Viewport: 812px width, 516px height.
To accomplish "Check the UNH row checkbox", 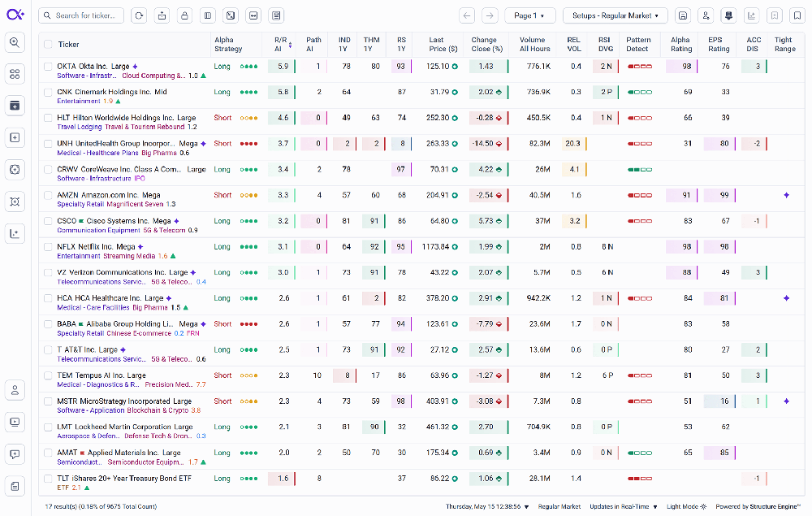I will click(48, 144).
